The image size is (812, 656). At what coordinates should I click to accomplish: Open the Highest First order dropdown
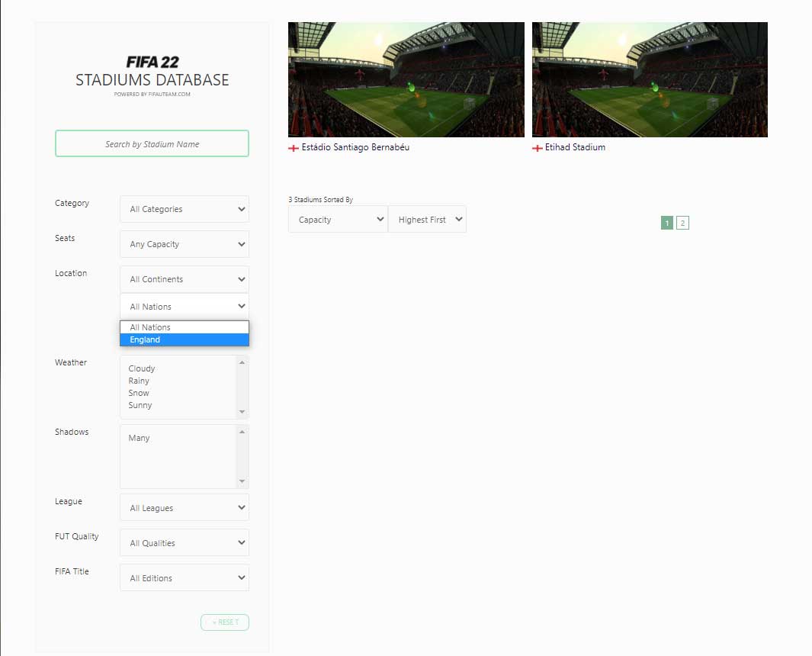(x=427, y=219)
